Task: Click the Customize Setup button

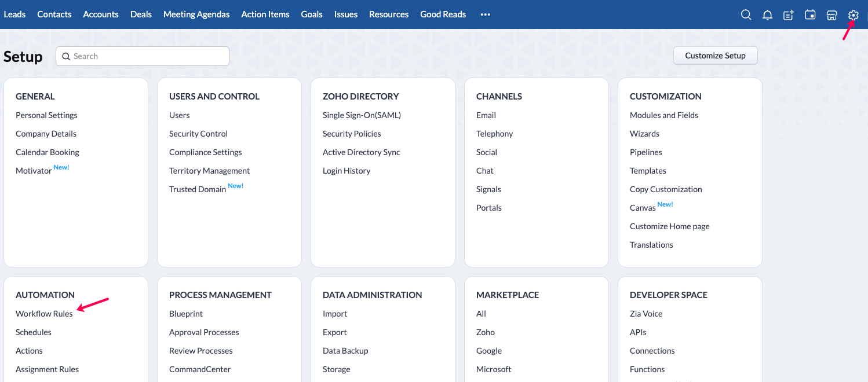Action: (x=716, y=56)
